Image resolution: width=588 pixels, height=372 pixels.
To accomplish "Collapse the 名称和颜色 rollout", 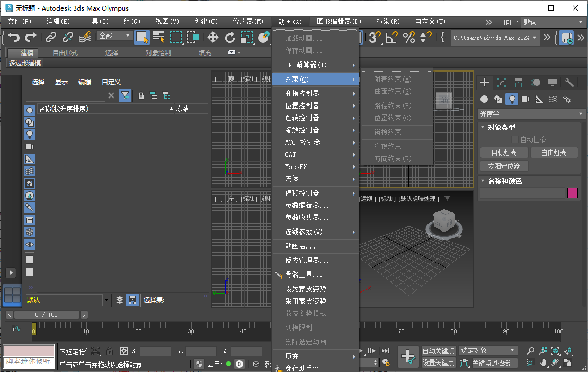I will tap(505, 181).
